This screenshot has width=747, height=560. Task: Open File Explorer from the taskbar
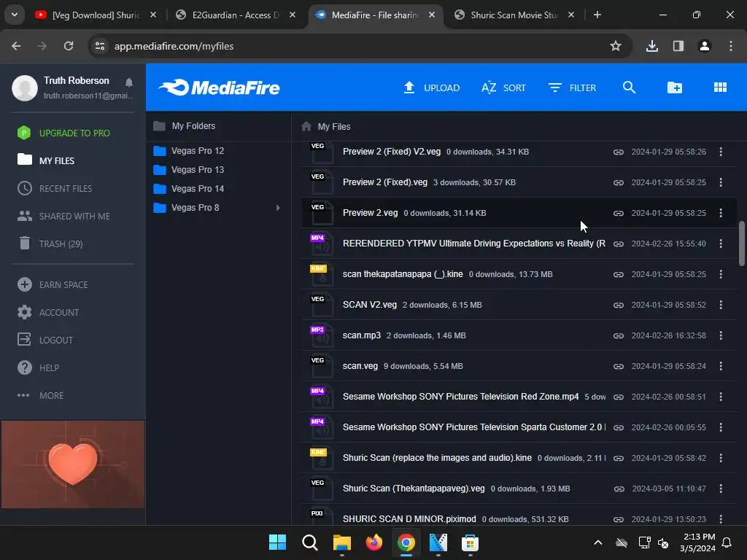(x=341, y=542)
